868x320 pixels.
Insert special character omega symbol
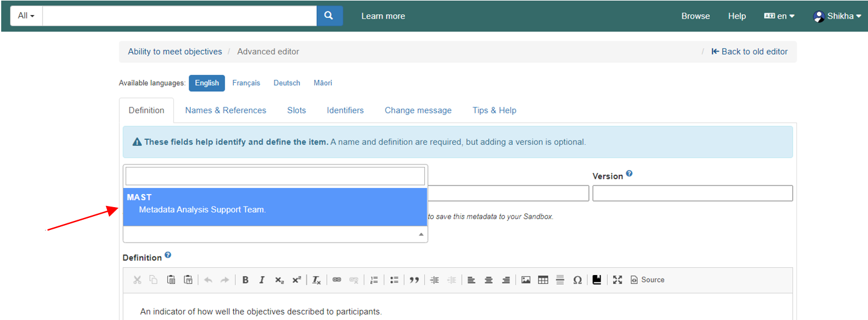click(577, 280)
